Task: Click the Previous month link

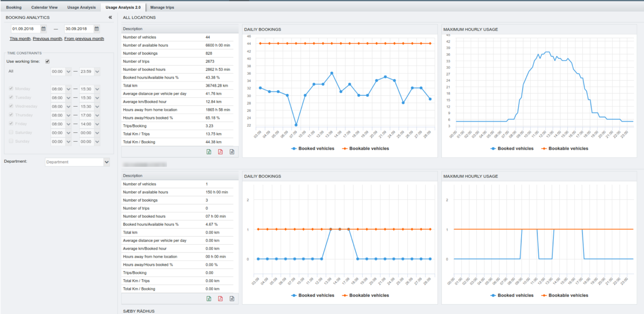Action: 47,39
